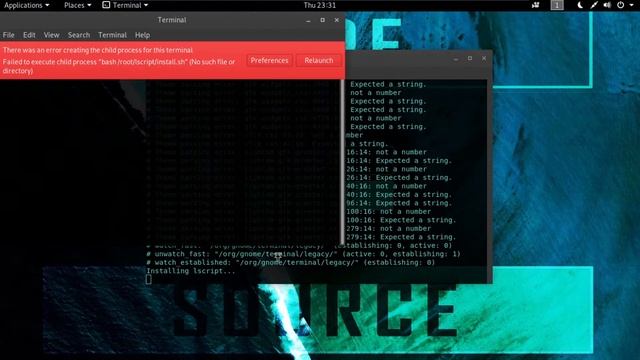Open the Applications menu in top bar
This screenshot has width=640, height=360.
click(27, 5)
